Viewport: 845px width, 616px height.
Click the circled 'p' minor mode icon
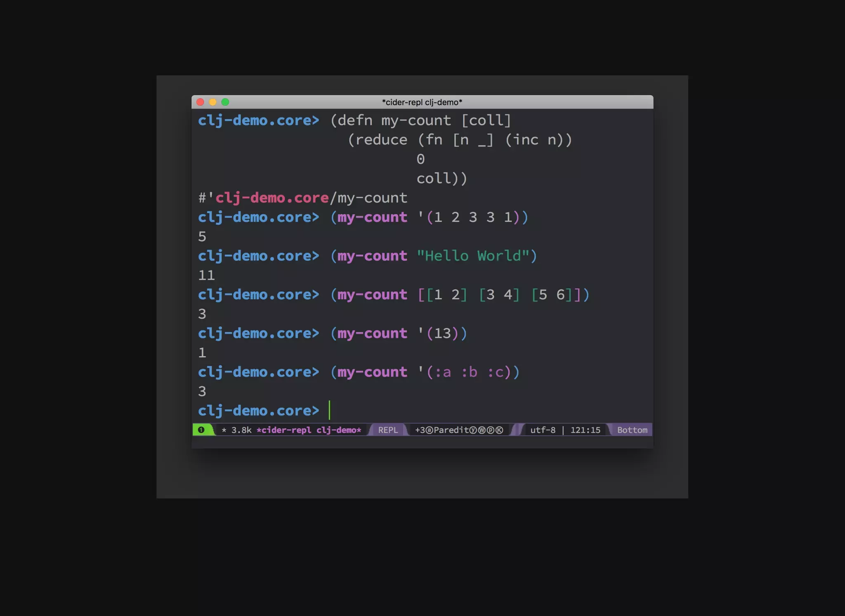491,430
